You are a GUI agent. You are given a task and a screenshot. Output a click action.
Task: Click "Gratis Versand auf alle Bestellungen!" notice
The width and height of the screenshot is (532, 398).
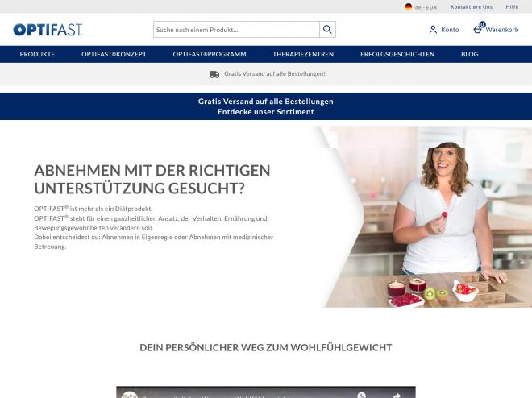coord(275,73)
